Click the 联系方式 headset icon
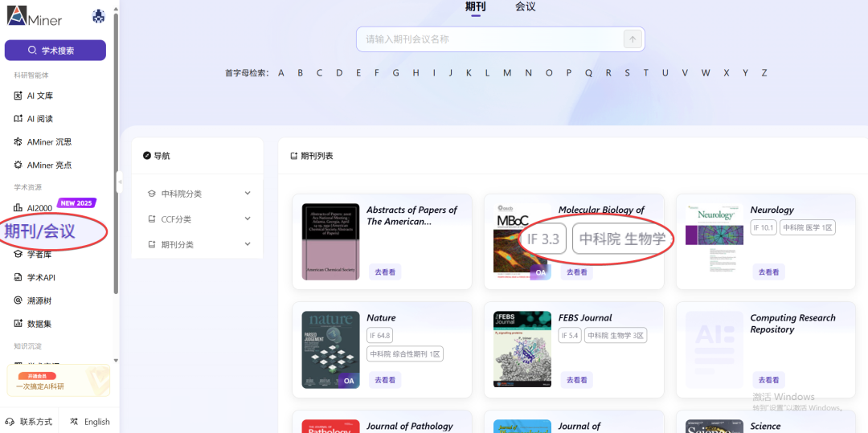This screenshot has width=868, height=433. point(10,422)
